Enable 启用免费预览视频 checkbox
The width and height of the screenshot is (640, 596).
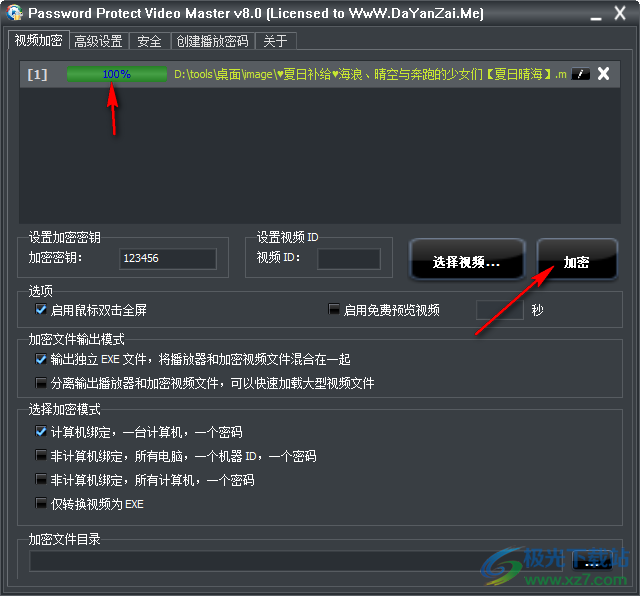point(334,309)
